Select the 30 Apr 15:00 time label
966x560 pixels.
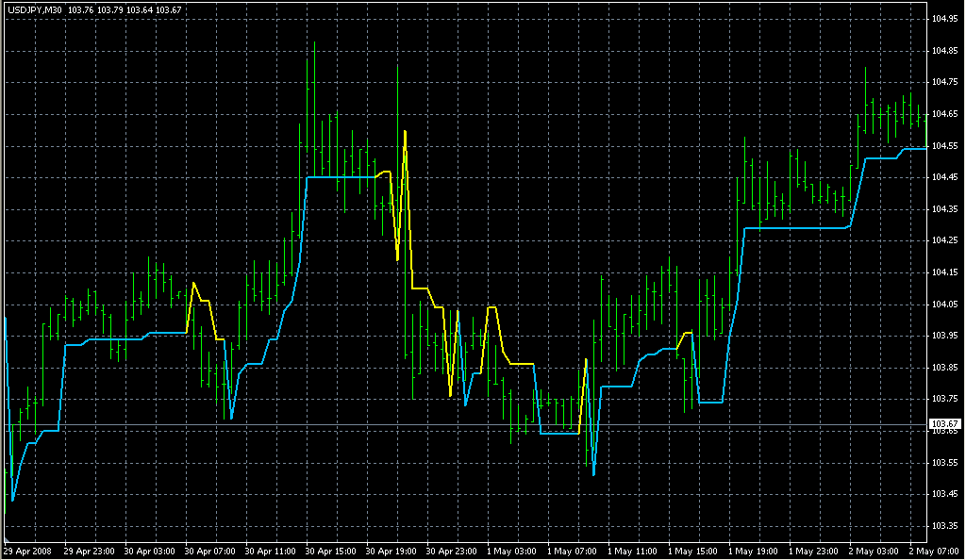pyautogui.click(x=329, y=551)
